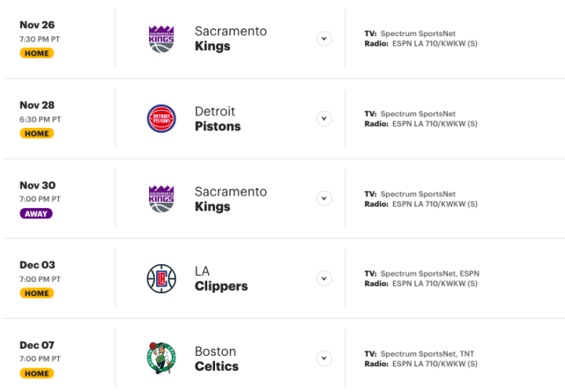Viewport: 565px width, 392px height.
Task: Click the purple AWAY badge under Nov 30
Action: [36, 213]
